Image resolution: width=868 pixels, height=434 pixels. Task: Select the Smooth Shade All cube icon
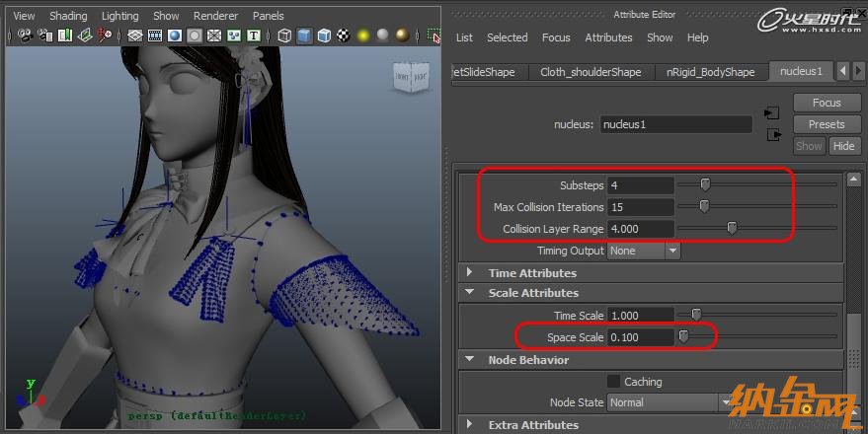click(x=304, y=36)
